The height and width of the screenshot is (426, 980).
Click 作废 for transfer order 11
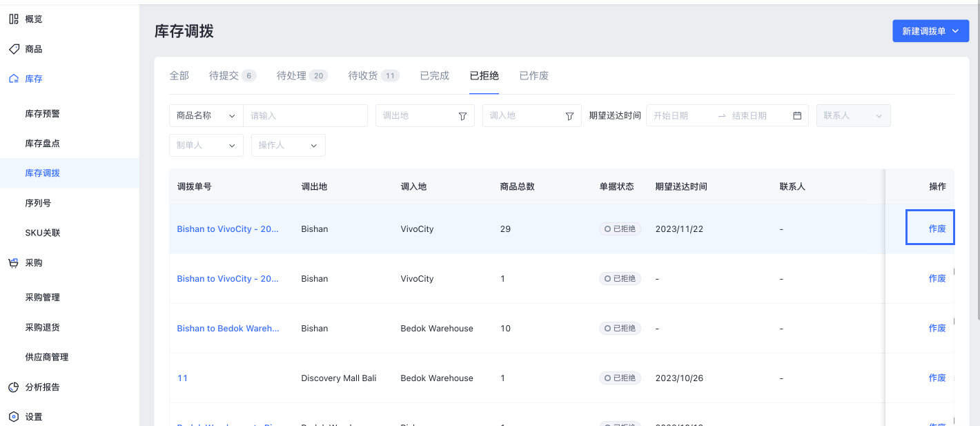point(937,378)
